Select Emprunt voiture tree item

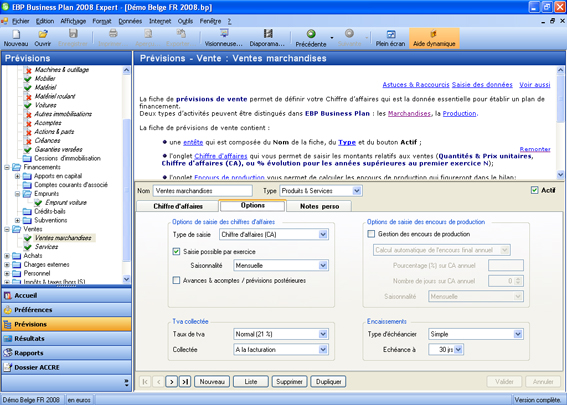(x=66, y=202)
